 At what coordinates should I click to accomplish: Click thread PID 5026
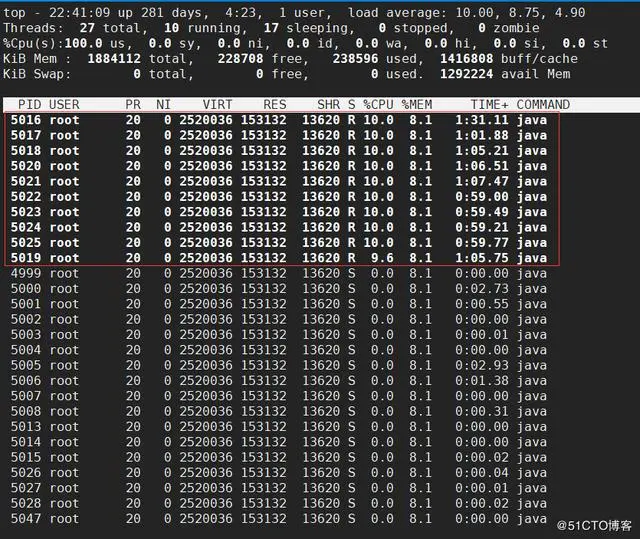(x=26, y=472)
